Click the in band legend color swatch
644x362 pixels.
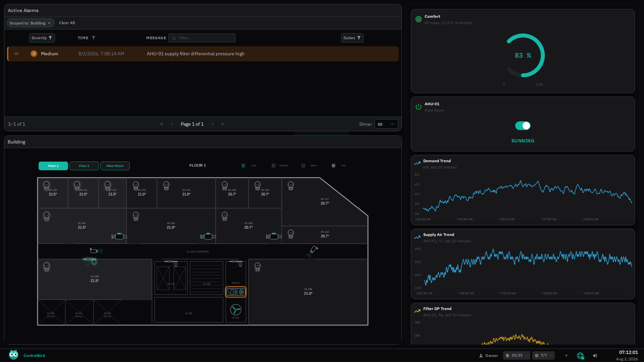(x=273, y=166)
